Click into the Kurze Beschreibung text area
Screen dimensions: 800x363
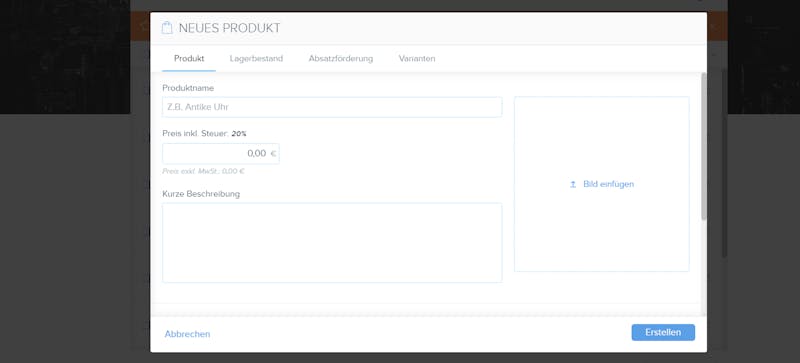(x=332, y=243)
